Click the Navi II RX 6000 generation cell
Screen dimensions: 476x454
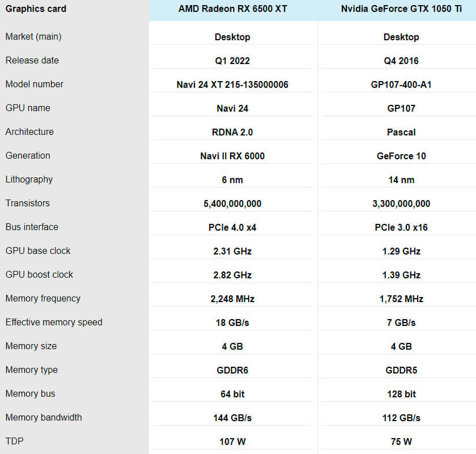(232, 156)
